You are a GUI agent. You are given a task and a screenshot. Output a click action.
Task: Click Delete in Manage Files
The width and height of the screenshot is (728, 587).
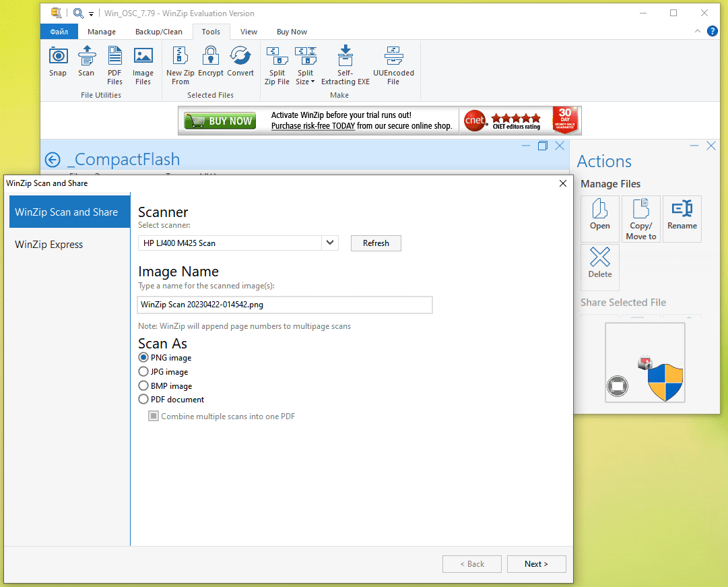coord(600,268)
